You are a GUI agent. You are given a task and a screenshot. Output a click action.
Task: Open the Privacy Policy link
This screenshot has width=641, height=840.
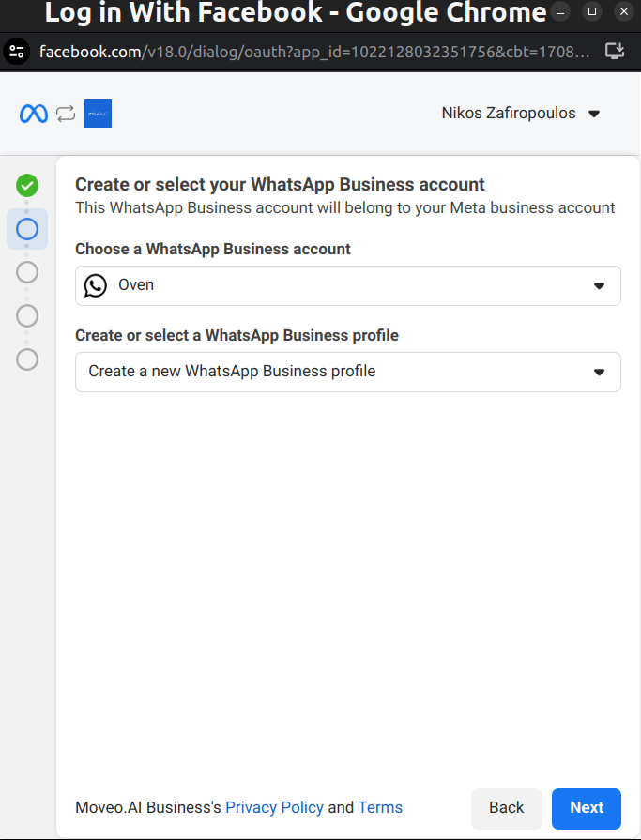click(274, 807)
